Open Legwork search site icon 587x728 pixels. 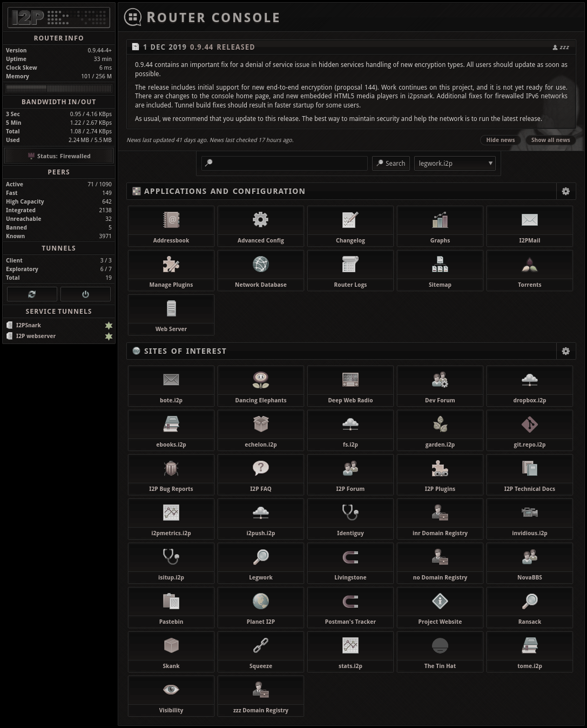coord(261,557)
